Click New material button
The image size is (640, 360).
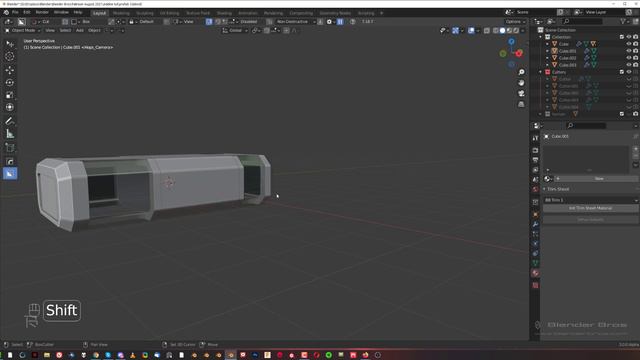595,179
